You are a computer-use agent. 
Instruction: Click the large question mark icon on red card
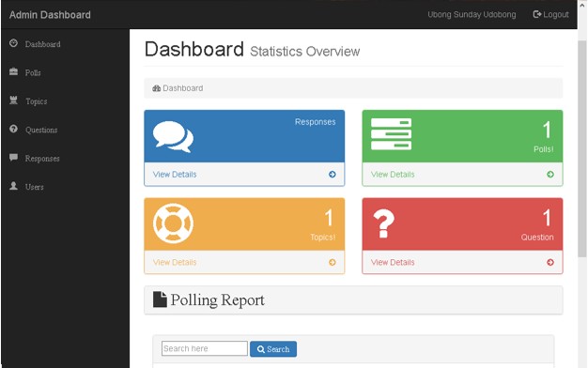(383, 223)
